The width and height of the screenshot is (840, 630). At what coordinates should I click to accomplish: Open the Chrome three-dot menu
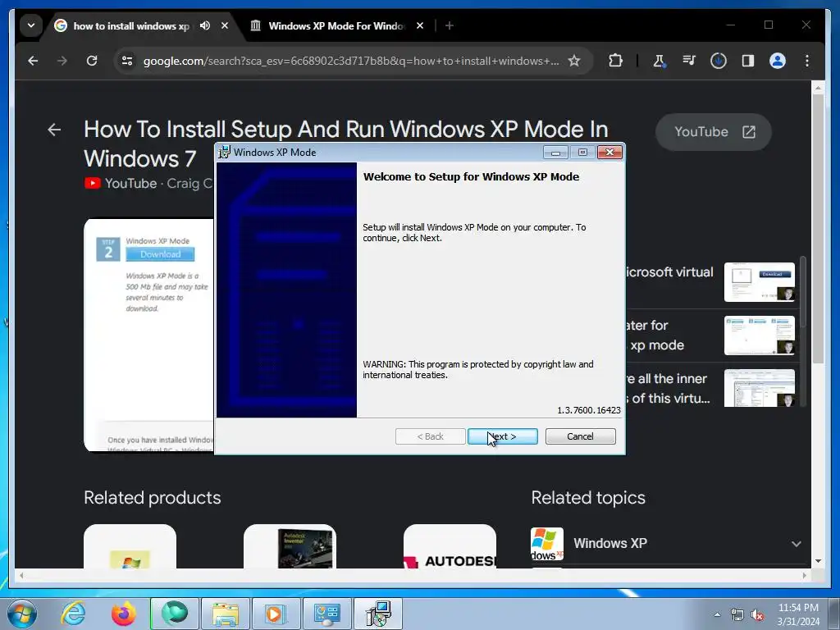tap(807, 61)
